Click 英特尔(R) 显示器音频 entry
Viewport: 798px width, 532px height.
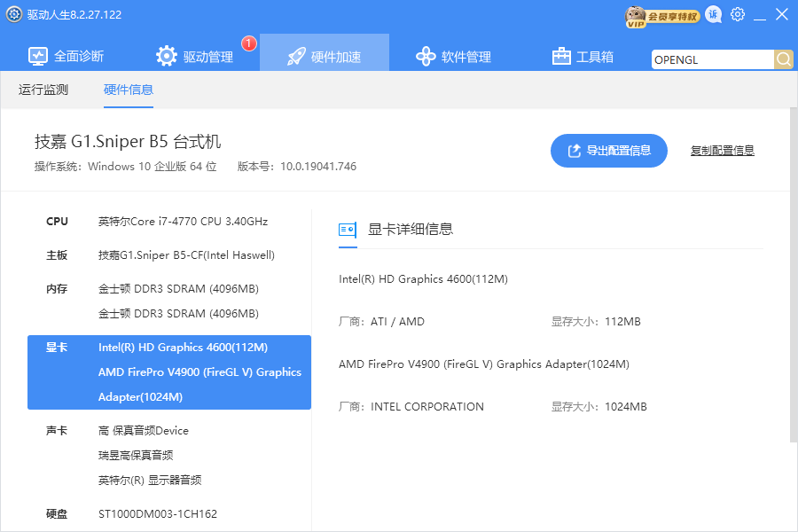150,480
